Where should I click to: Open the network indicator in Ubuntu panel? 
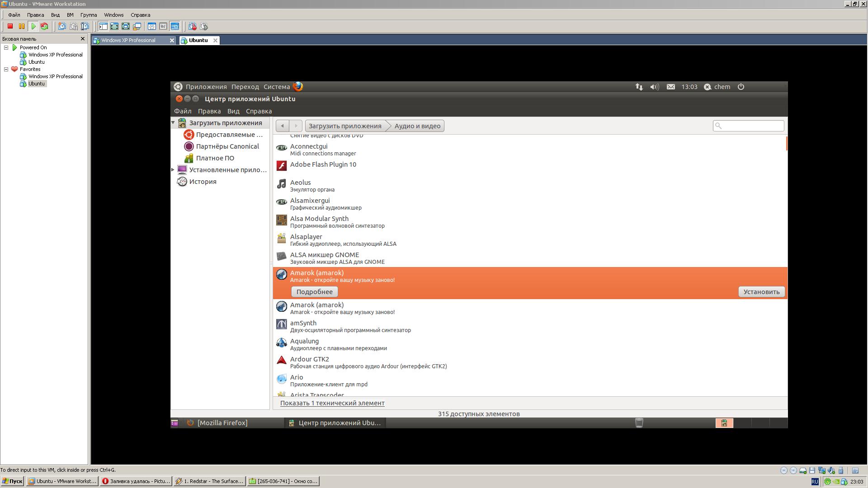coord(639,87)
